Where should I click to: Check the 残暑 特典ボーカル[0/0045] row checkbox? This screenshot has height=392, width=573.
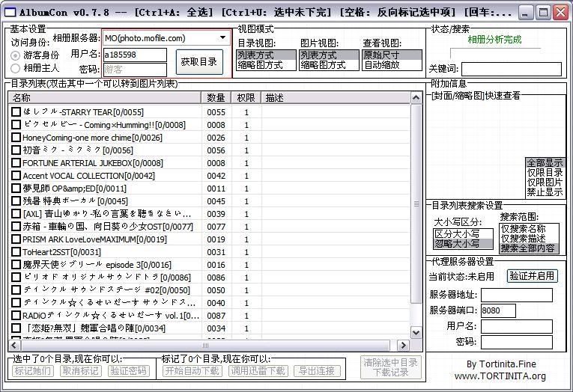(x=16, y=200)
